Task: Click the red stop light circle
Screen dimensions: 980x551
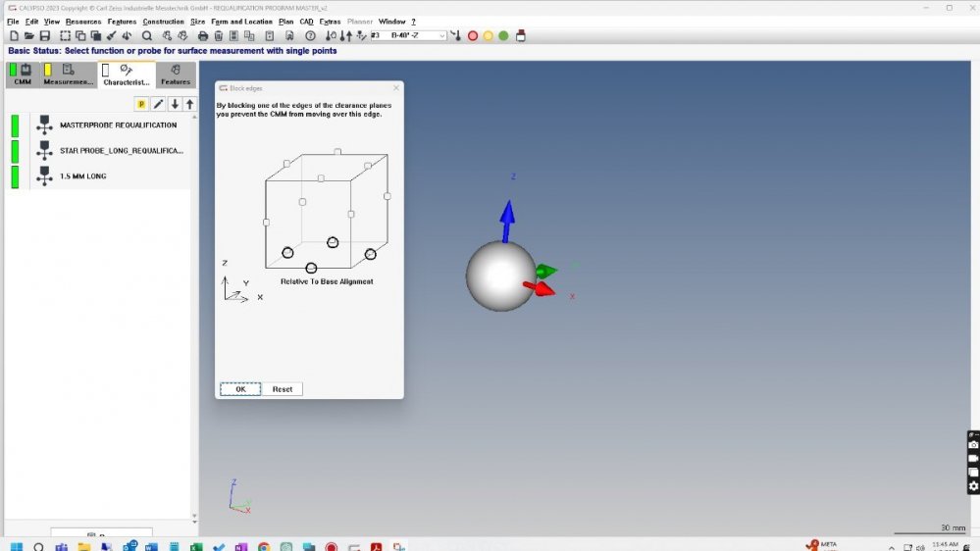Action: point(472,36)
